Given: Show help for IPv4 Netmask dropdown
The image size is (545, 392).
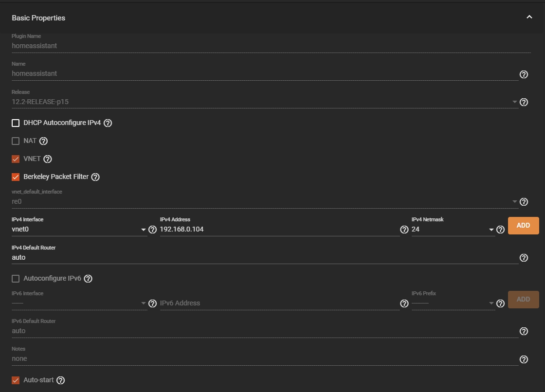Looking at the screenshot, I should (x=501, y=230).
